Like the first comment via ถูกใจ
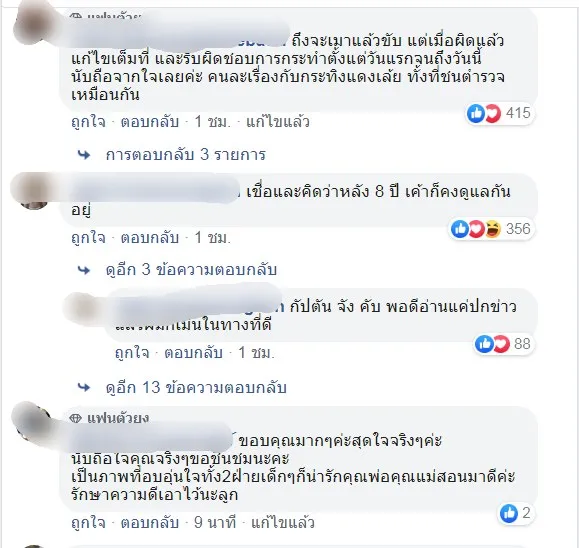579x548 pixels. coord(88,122)
